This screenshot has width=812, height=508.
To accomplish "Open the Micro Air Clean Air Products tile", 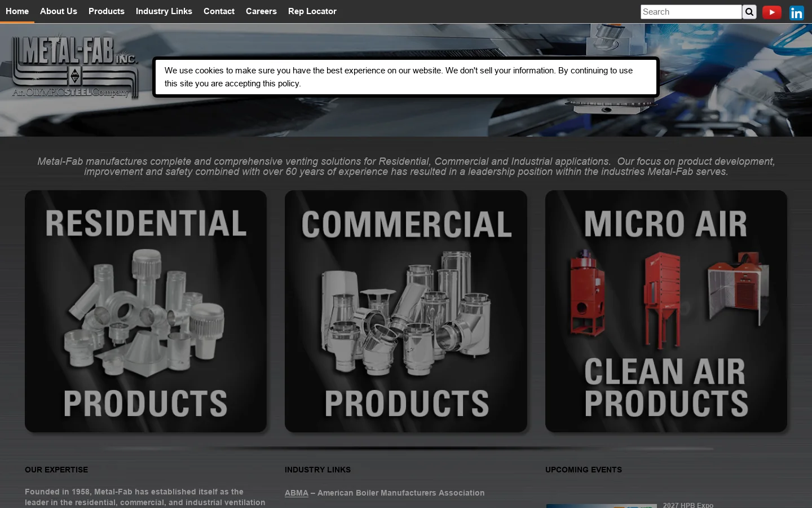I will pyautogui.click(x=666, y=311).
